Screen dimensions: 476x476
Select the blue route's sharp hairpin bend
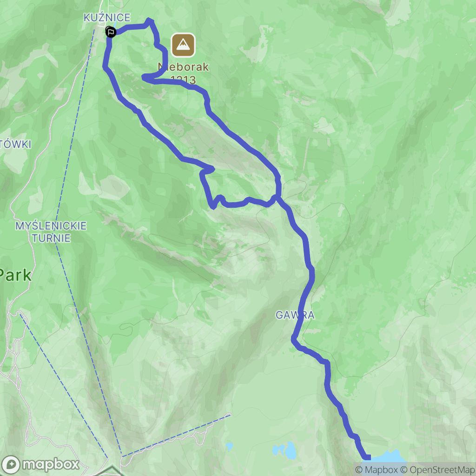coord(144,78)
